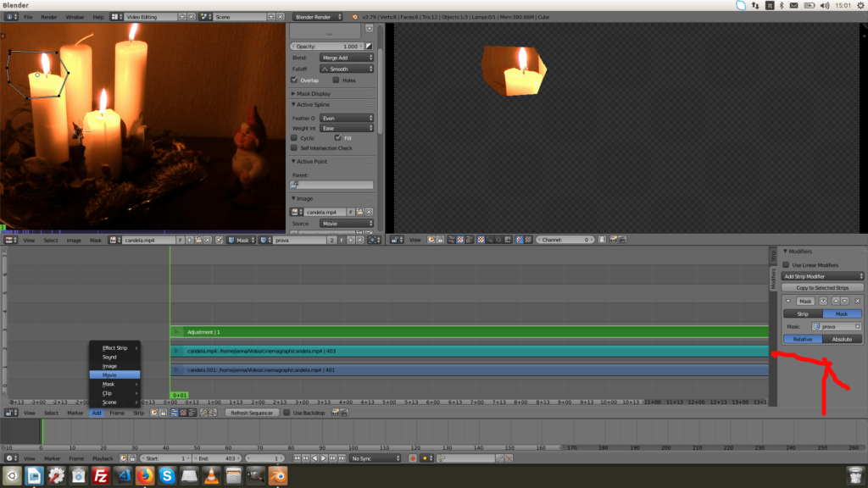Unlink the prova mask in image editor header
Viewport: 868px width, 488px height.
(359, 240)
